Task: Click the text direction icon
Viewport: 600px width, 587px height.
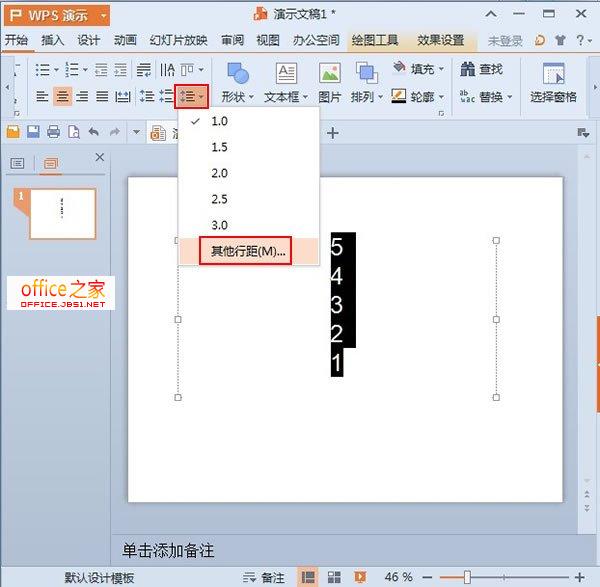Action: 167,70
